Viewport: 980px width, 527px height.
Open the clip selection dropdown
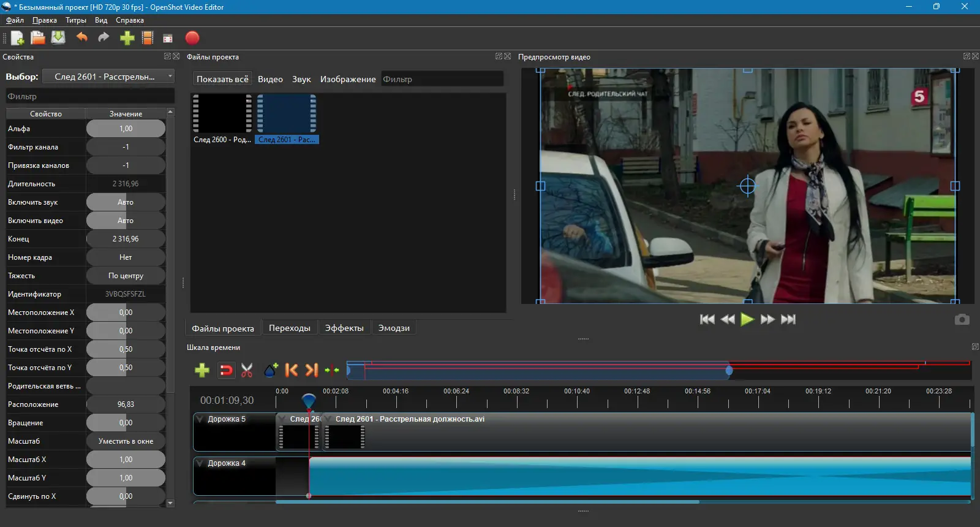(108, 77)
